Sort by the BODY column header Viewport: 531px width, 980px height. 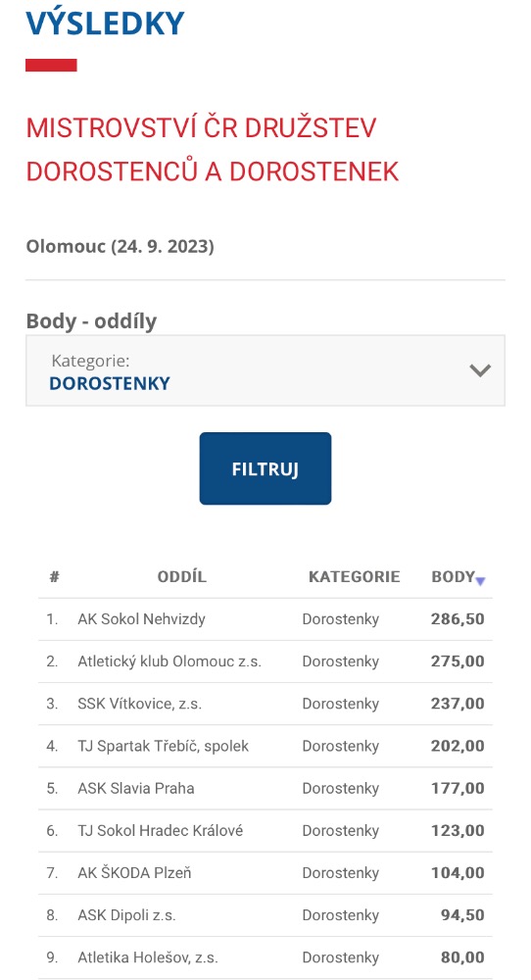pos(454,576)
